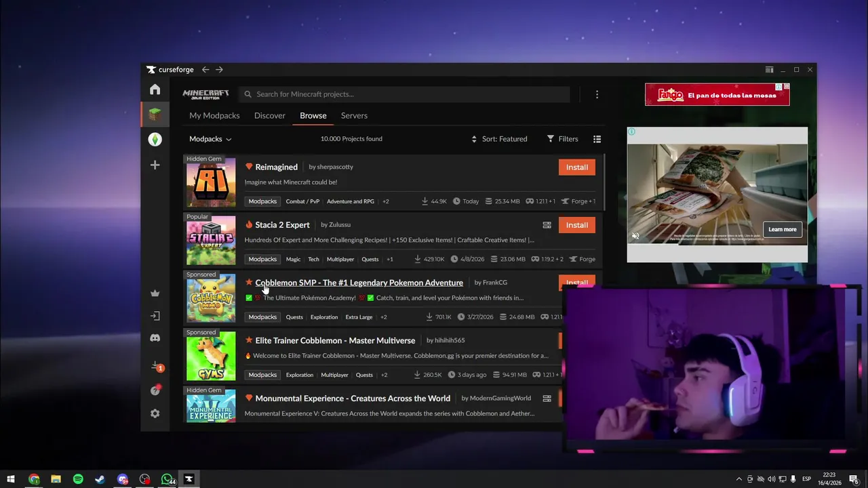Open the Sort: Featured dropdown
Image resolution: width=868 pixels, height=488 pixels.
click(499, 139)
